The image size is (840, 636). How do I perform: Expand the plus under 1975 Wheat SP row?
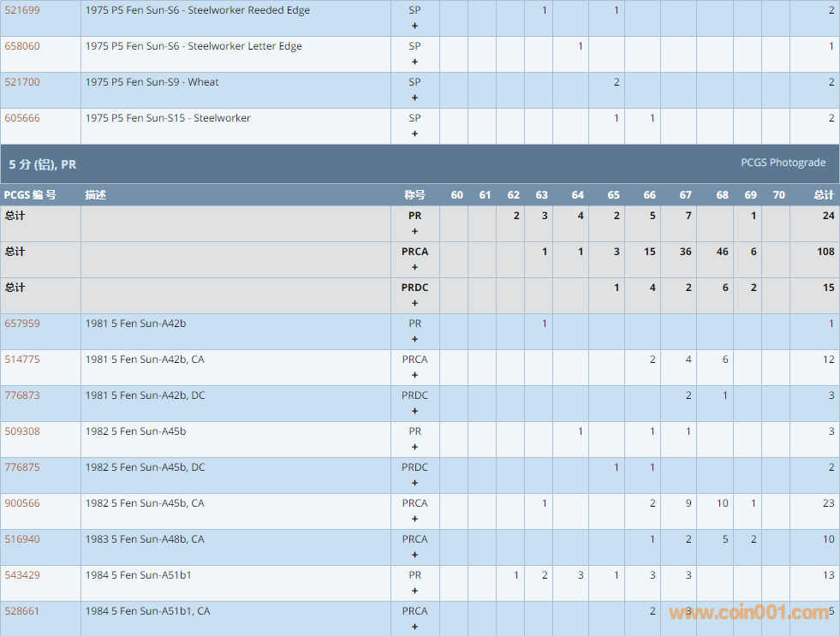pos(415,98)
